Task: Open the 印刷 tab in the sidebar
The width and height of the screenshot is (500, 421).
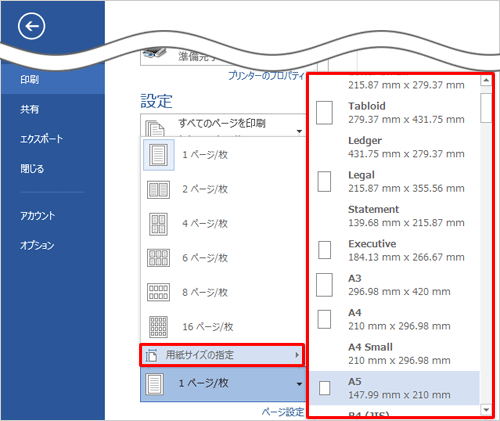Action: (x=29, y=80)
